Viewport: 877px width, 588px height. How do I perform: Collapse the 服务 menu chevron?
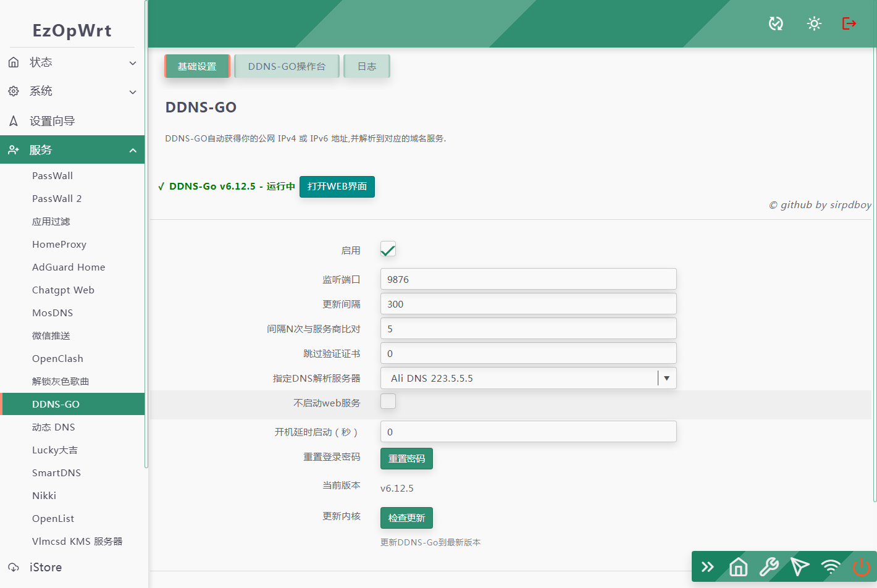133,151
